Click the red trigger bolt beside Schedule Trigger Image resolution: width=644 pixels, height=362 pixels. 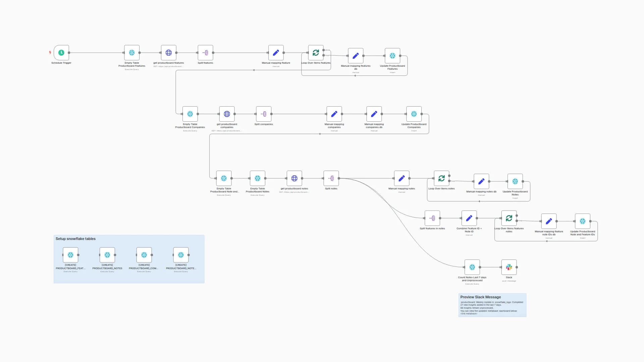(x=50, y=53)
